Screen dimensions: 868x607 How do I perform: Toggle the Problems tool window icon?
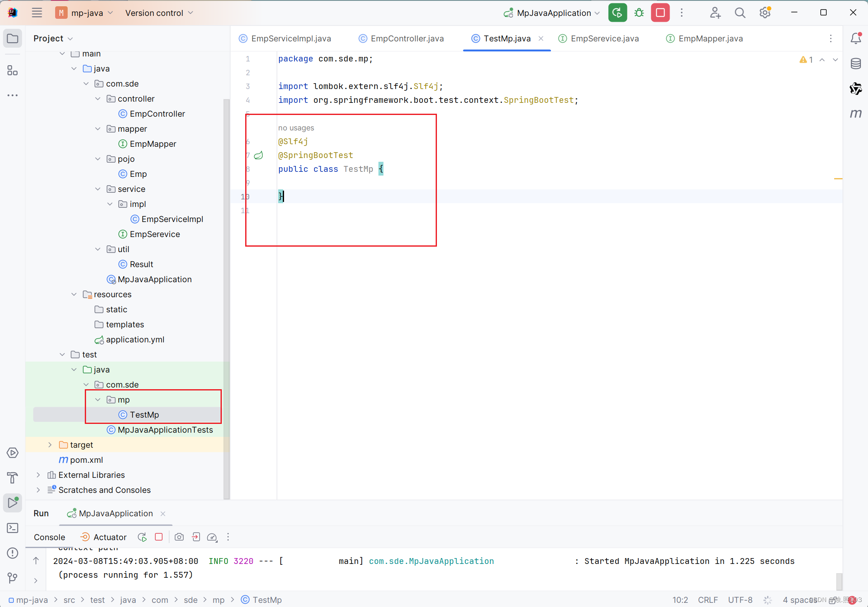13,553
